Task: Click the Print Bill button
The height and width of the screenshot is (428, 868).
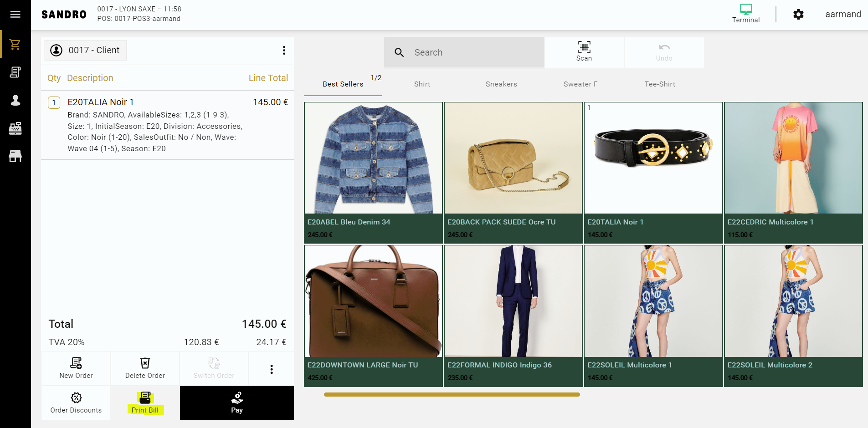Action: point(145,403)
